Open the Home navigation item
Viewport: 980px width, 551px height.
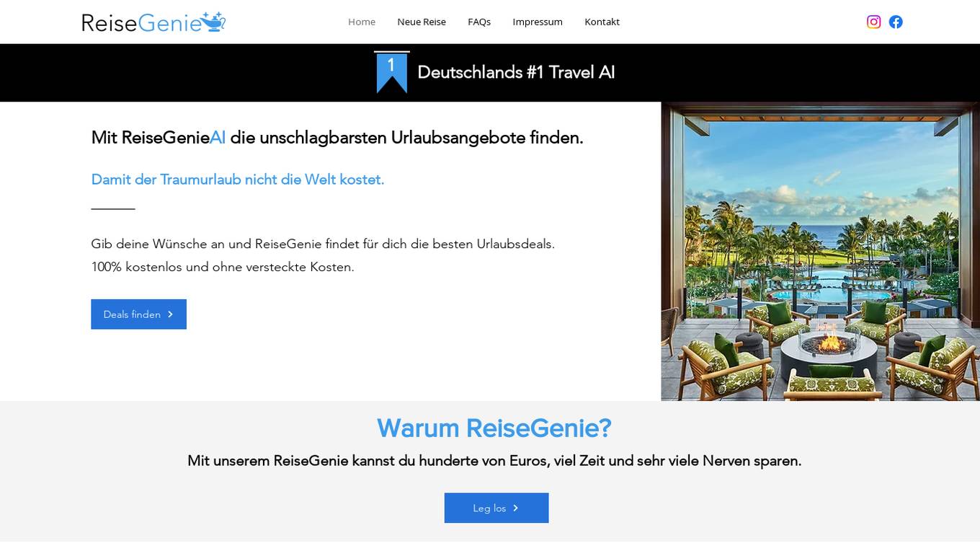pos(362,22)
